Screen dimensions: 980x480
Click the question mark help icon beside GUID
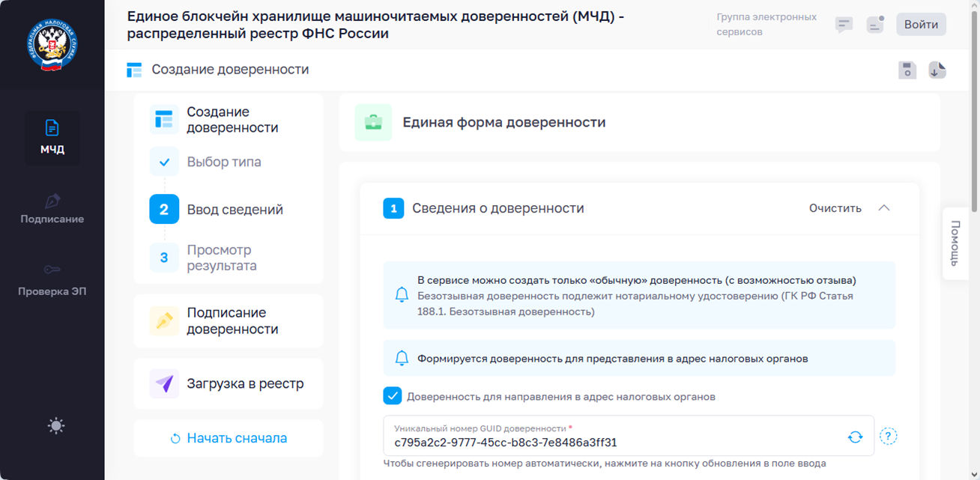click(x=888, y=437)
